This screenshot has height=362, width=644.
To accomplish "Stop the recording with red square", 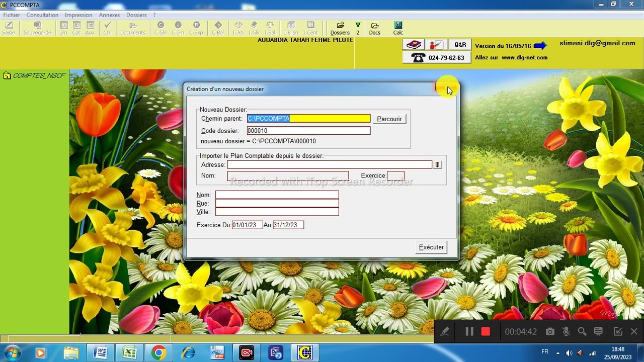I will 486,332.
